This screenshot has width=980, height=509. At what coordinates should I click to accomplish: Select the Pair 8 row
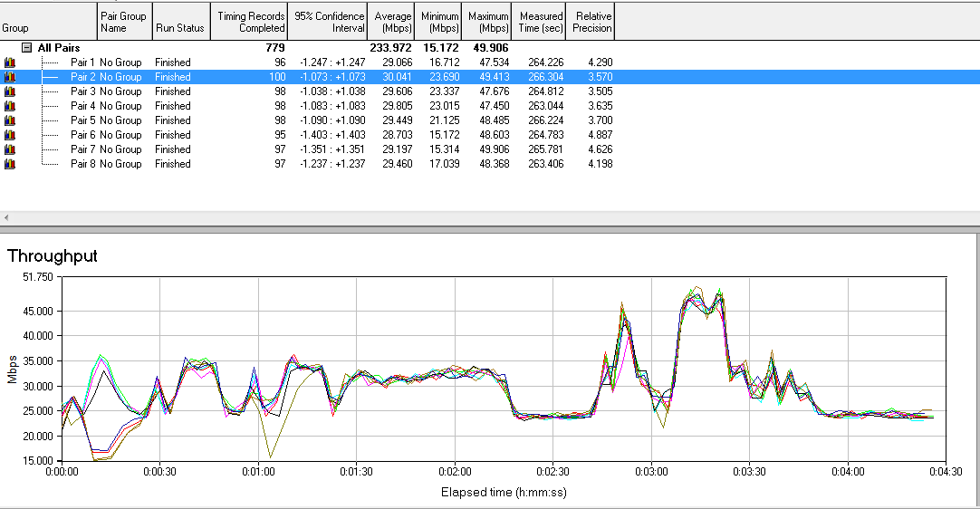[x=490, y=164]
